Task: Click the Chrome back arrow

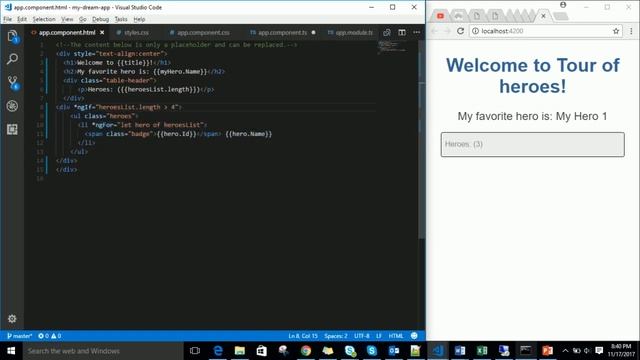Action: point(434,31)
